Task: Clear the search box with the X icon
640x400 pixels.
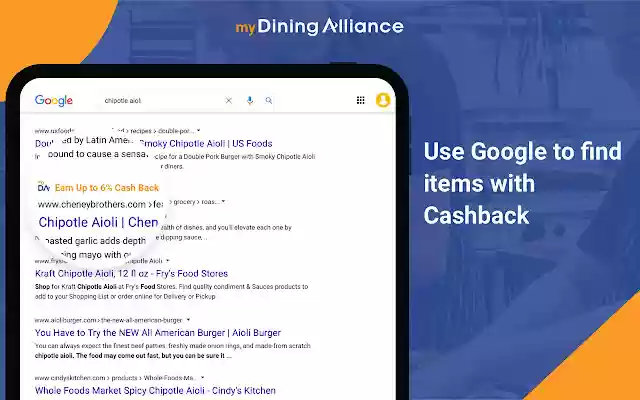Action: point(229,100)
